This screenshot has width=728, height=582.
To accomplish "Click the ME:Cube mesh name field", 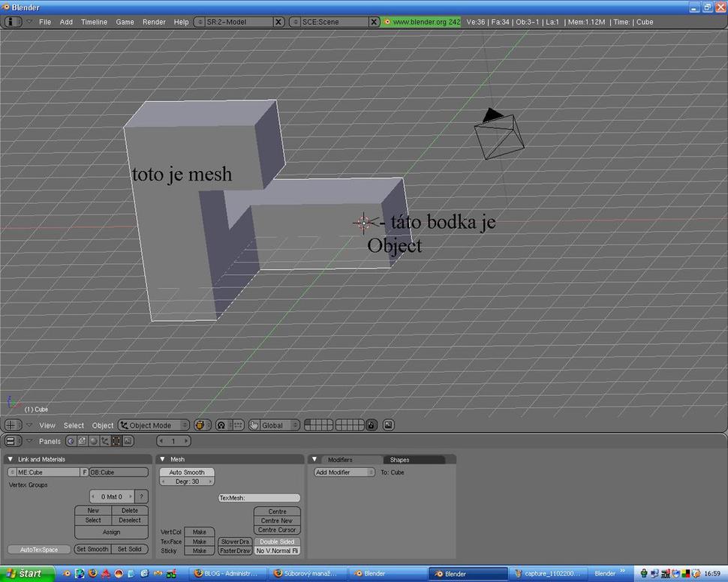I will pyautogui.click(x=48, y=472).
